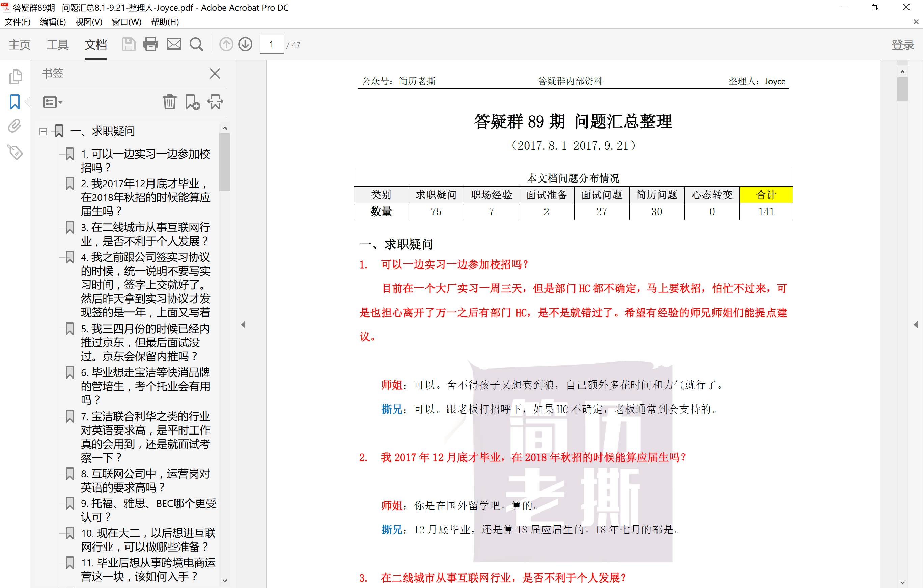Click bookmark panel scroll-down arrow
The width and height of the screenshot is (923, 588).
(x=225, y=580)
